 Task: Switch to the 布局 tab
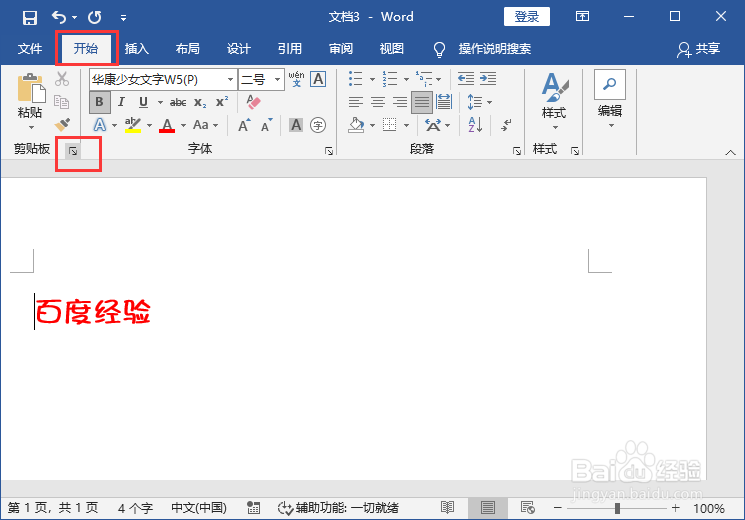pos(188,48)
